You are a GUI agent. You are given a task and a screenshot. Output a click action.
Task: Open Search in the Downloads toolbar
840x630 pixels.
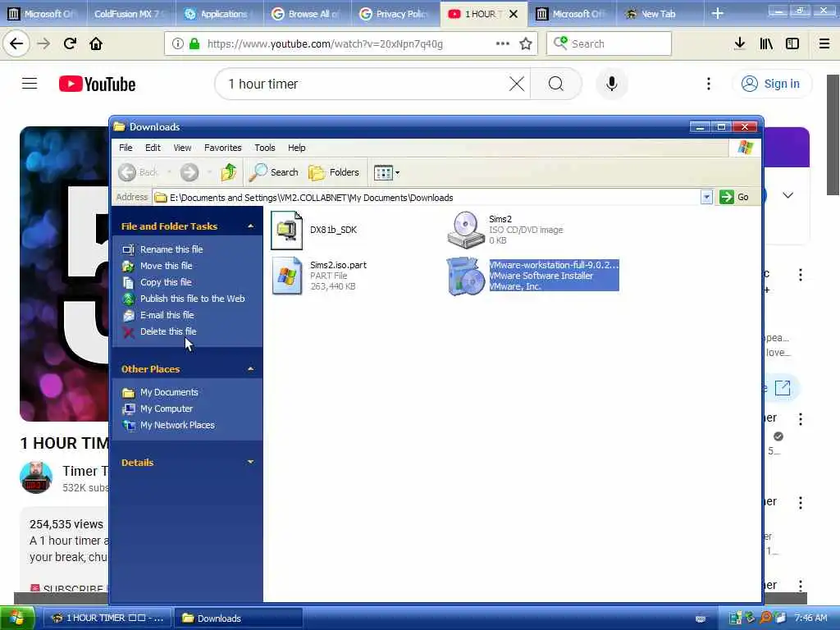274,172
